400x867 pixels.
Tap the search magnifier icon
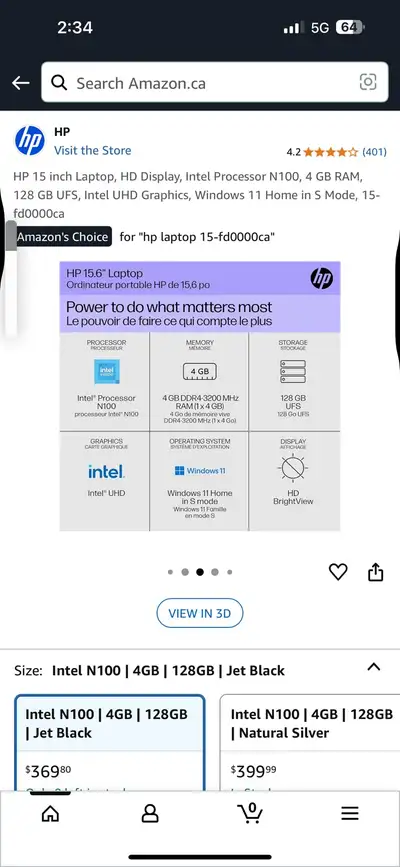pos(59,83)
